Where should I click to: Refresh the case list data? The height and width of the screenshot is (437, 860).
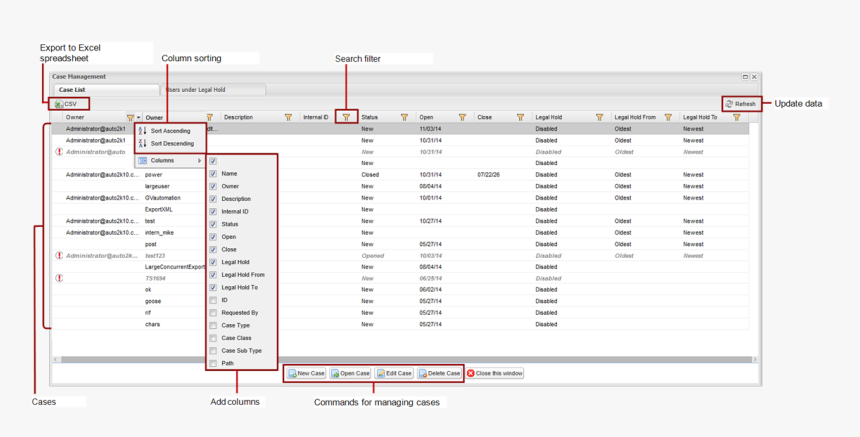[x=741, y=104]
